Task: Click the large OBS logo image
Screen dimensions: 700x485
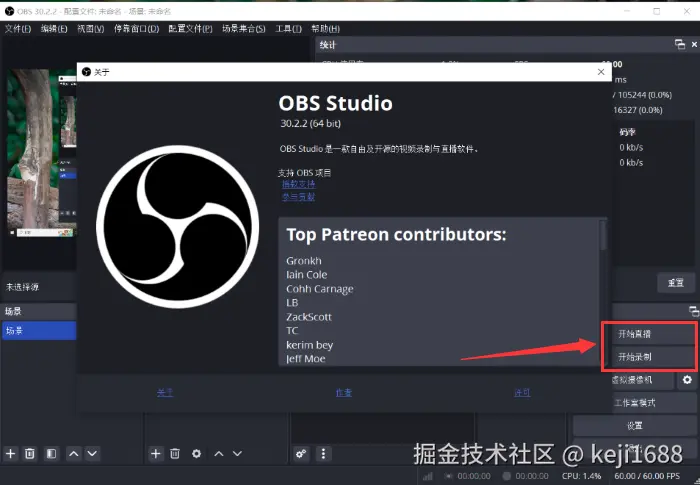Action: tap(178, 226)
